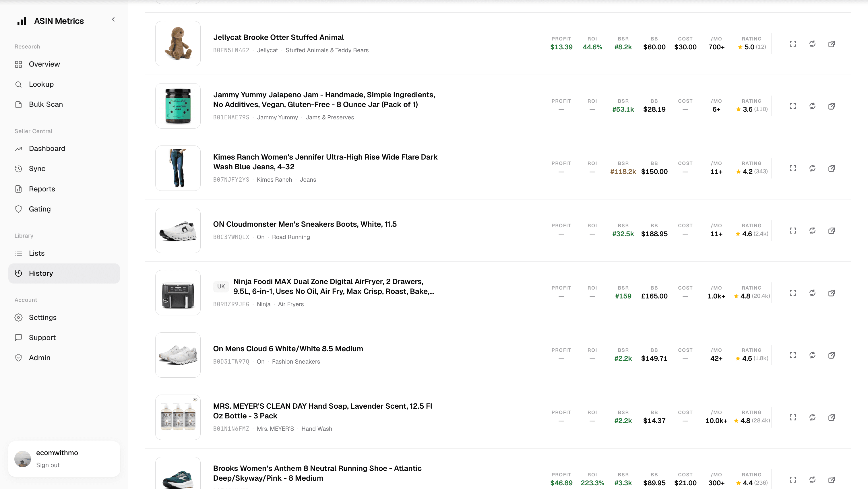The height and width of the screenshot is (489, 868).
Task: Click the Jams & Preserves category text
Action: pyautogui.click(x=330, y=118)
